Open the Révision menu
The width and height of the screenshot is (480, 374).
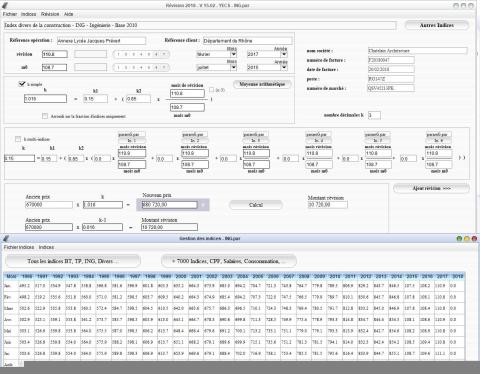click(x=50, y=14)
